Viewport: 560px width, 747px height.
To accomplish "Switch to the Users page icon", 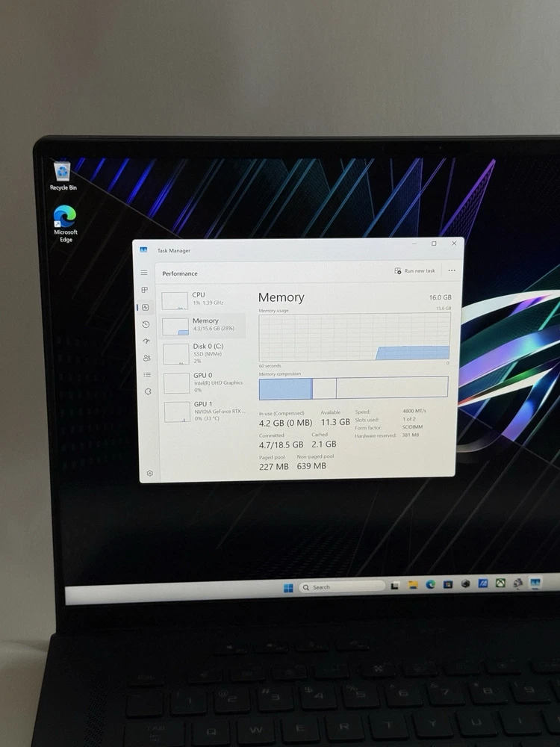I will (147, 358).
